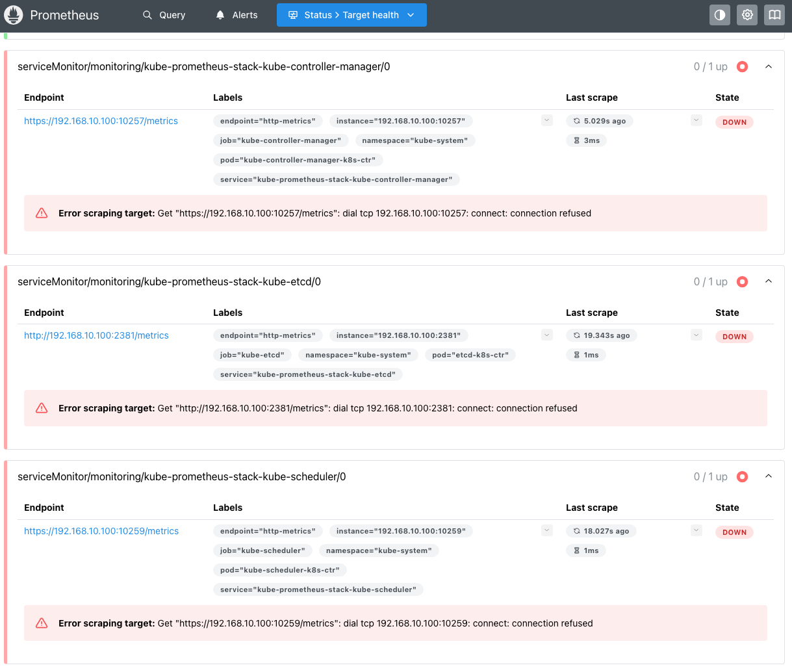The image size is (792, 672).
Task: Open the Query page
Action: (164, 15)
